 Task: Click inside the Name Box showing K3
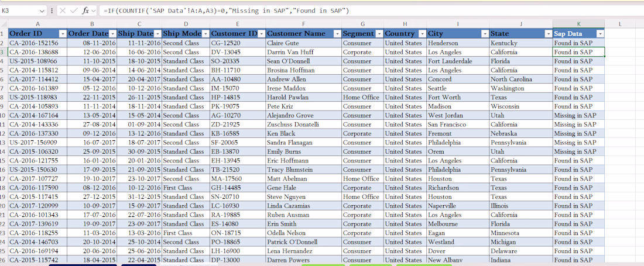coord(20,11)
